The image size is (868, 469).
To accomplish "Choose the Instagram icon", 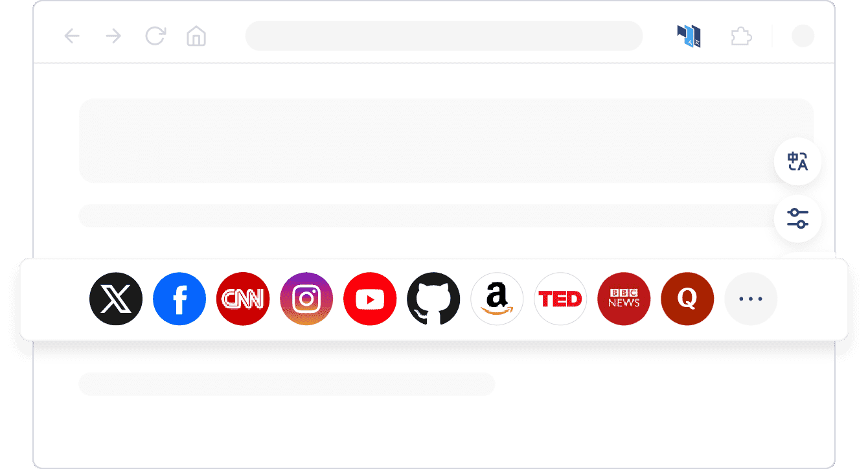I will click(306, 299).
